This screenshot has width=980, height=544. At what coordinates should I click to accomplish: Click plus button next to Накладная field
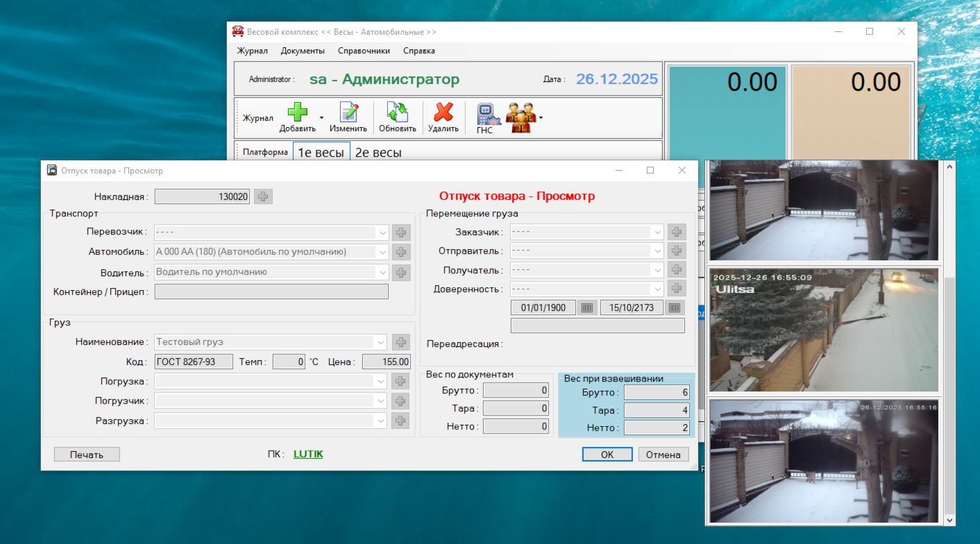click(263, 196)
